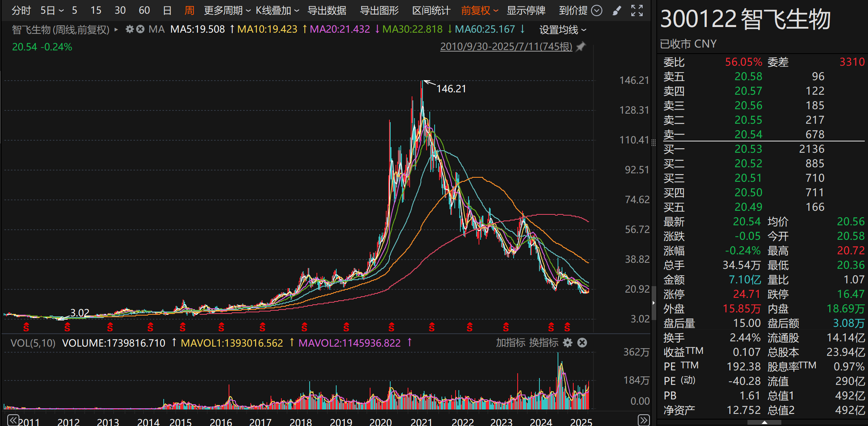The width and height of the screenshot is (868, 426).
Task: Open 区间统计 range statistics
Action: click(x=431, y=10)
